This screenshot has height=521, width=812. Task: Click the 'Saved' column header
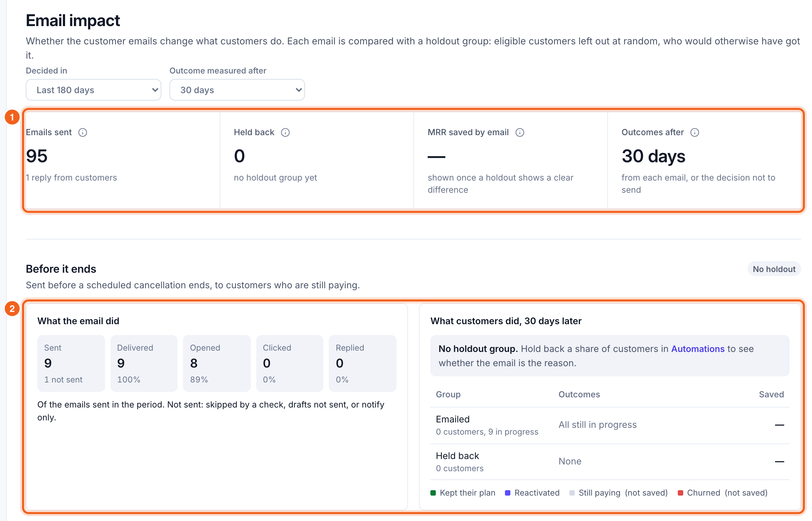[x=771, y=395]
